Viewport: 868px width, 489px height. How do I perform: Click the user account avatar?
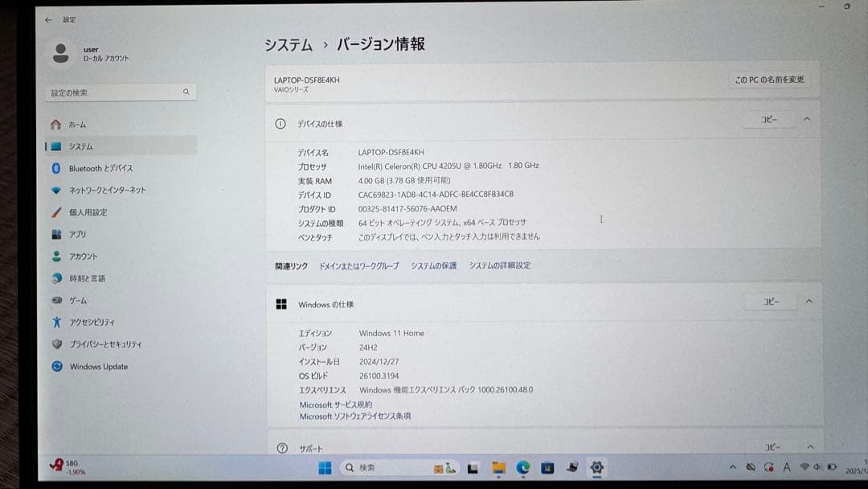[x=60, y=53]
